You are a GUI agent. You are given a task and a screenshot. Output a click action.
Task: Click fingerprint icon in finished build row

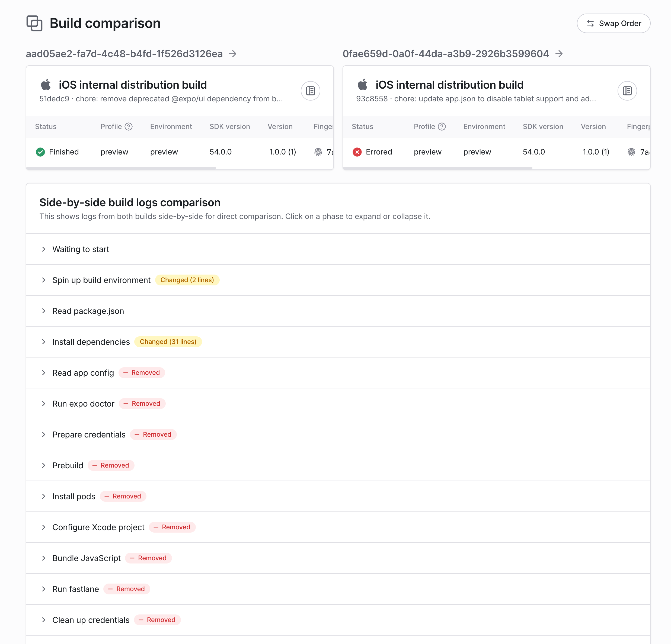318,152
